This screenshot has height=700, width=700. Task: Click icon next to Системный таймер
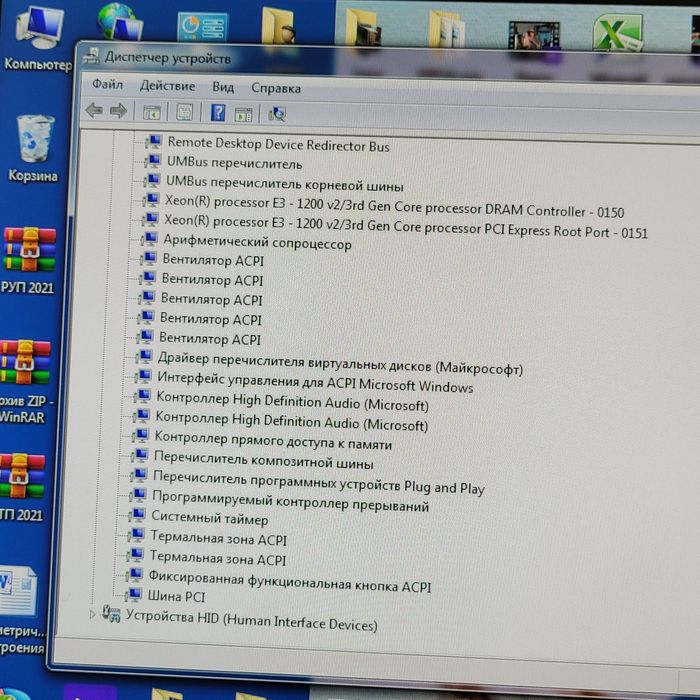click(138, 515)
